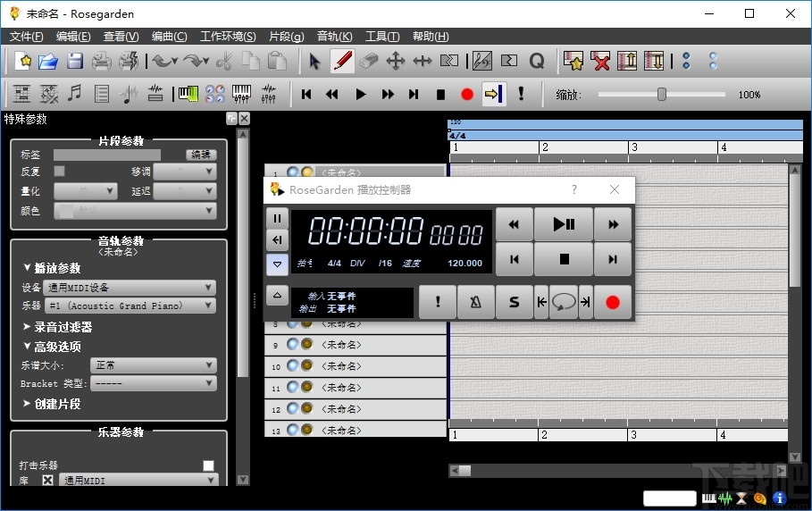Select the eraser tool in toolbar
This screenshot has width=812, height=511.
click(x=369, y=61)
